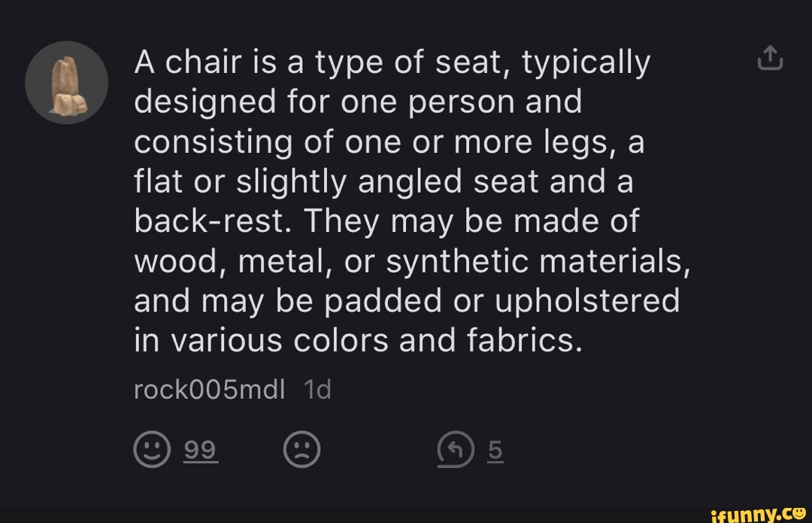Click the line "and may be padded or upholstered"
Screen dimensions: 812x523
(x=406, y=301)
